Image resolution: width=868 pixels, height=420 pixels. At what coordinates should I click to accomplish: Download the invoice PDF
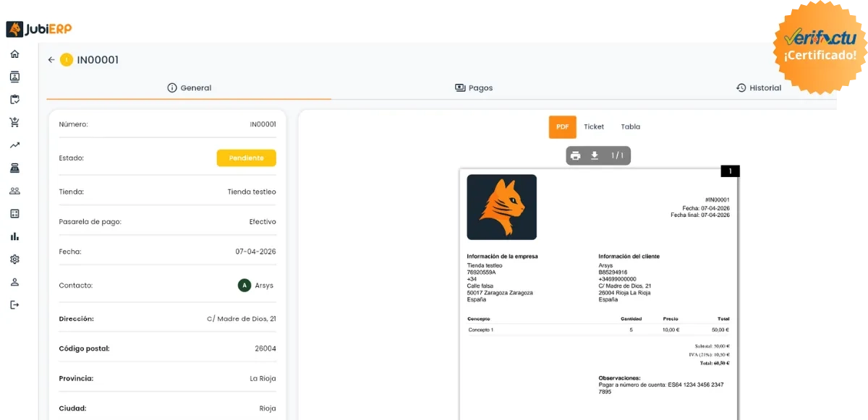[595, 155]
